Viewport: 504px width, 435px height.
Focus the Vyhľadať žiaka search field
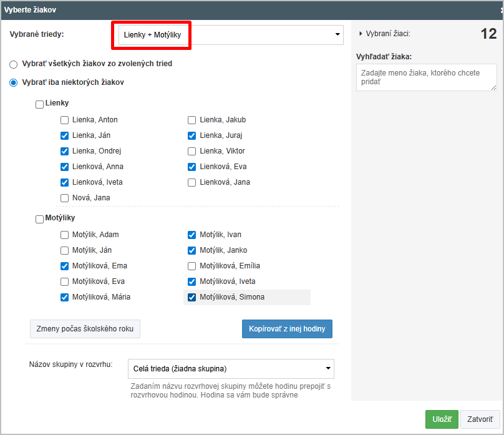tap(426, 78)
